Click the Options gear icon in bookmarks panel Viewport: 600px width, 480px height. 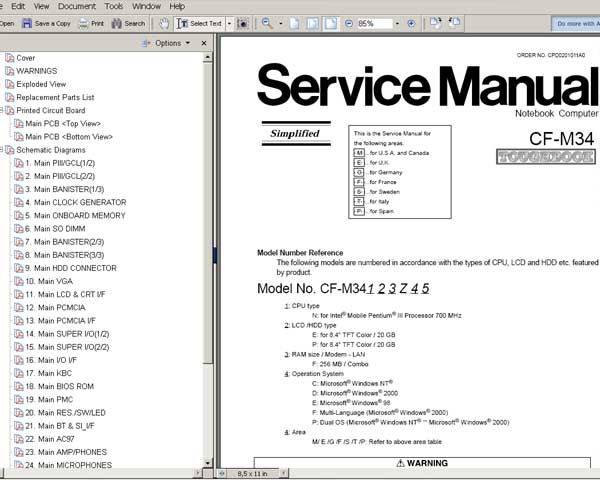(x=146, y=43)
